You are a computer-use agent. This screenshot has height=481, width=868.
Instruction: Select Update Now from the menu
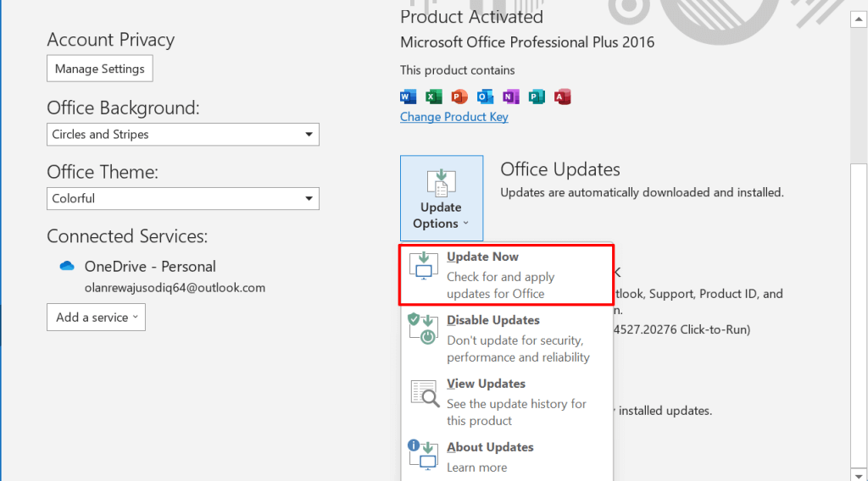click(x=506, y=274)
